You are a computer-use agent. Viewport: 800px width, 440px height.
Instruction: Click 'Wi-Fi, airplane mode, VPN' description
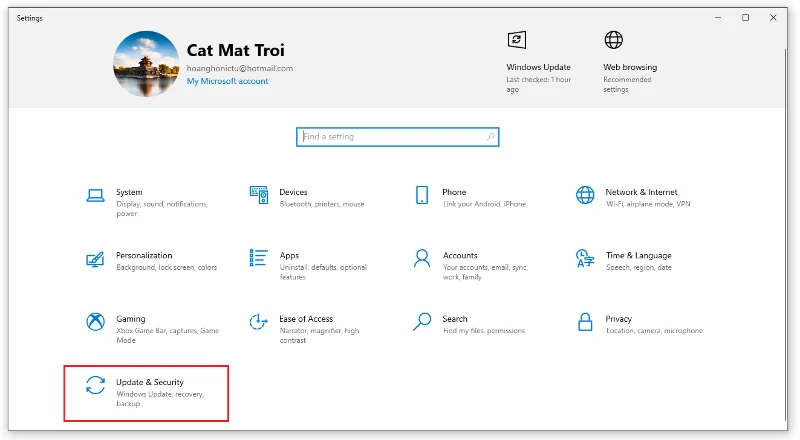point(648,204)
